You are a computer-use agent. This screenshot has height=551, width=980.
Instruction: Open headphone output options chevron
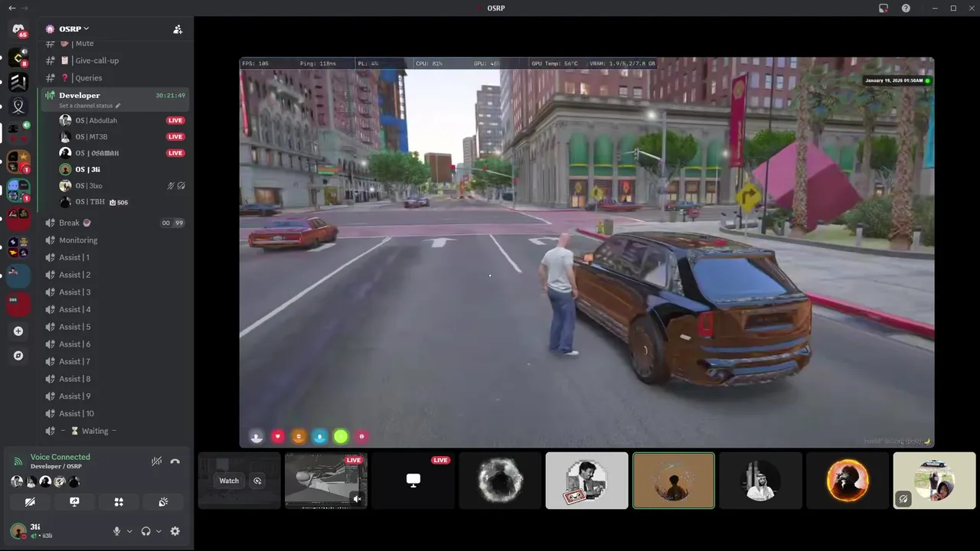158,531
